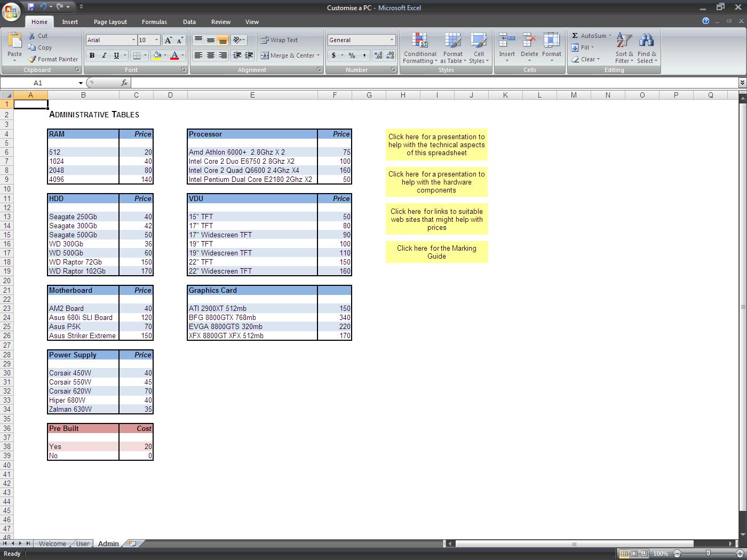Expand the formula bar
The width and height of the screenshot is (747, 560).
click(x=742, y=83)
